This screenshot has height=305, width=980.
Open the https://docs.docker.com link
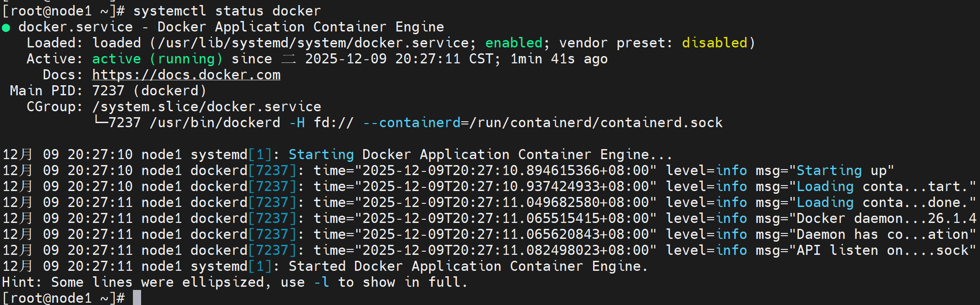coord(186,75)
